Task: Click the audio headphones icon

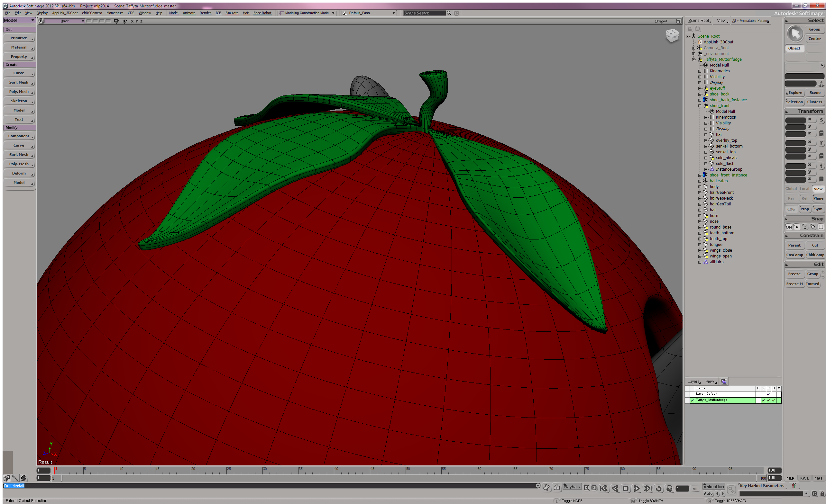Action: click(669, 489)
